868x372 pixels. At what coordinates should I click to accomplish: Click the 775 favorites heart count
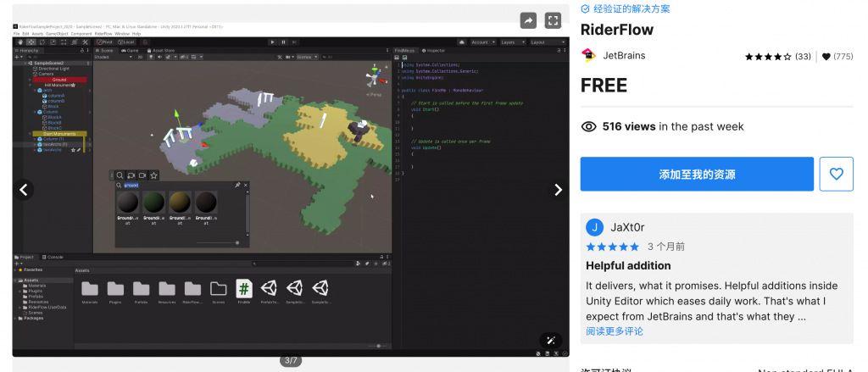(837, 57)
